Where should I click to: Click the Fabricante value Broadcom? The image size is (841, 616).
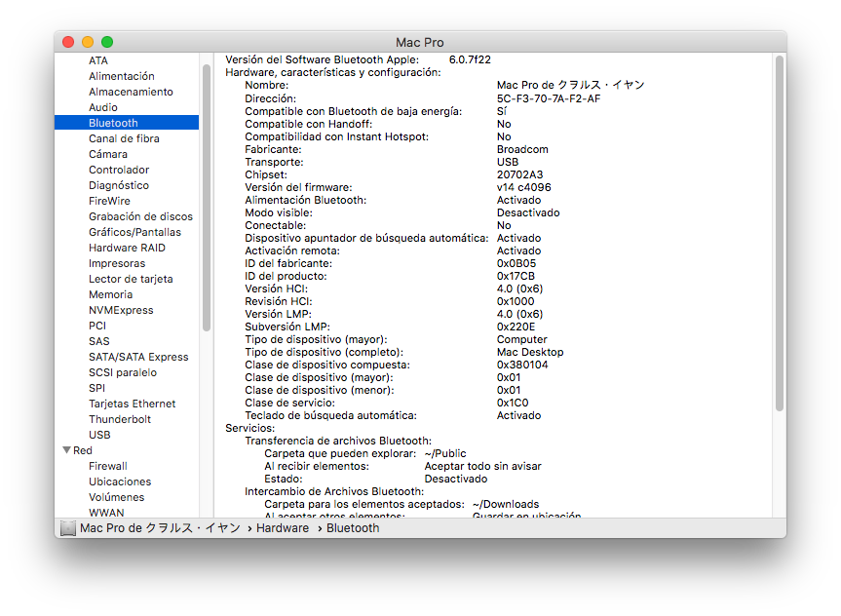[x=522, y=149]
